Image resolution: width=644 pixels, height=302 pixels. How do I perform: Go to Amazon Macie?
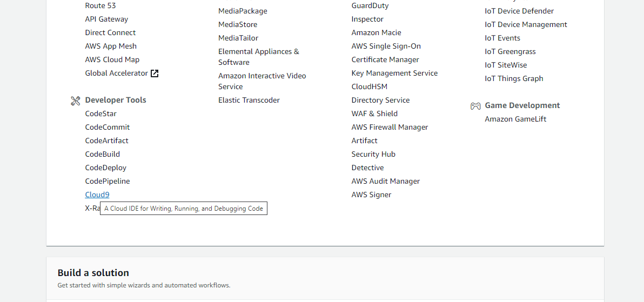coord(376,33)
